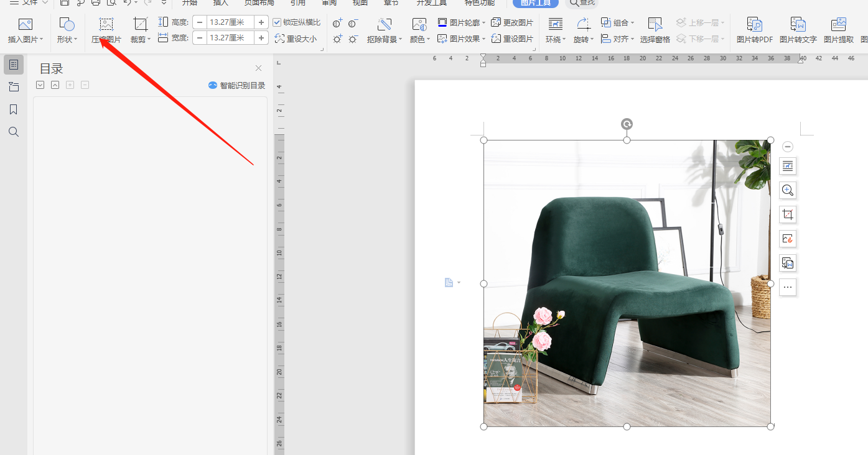The width and height of the screenshot is (868, 455).
Task: Open the chapter navigation icon in left sidebar
Action: point(14,87)
